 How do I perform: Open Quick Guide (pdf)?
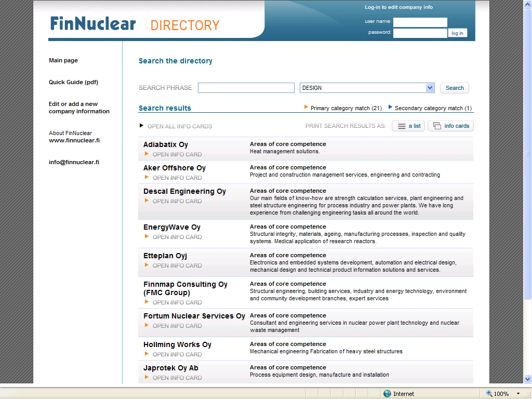click(x=73, y=82)
